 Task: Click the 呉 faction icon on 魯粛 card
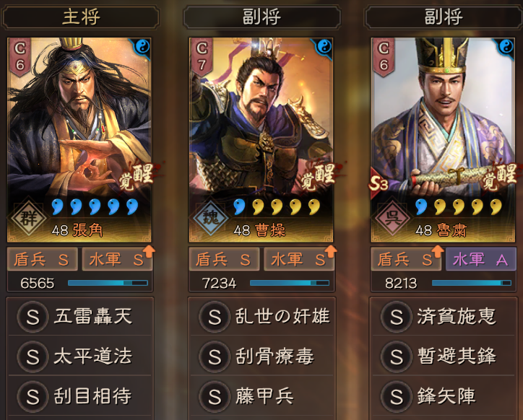392,218
